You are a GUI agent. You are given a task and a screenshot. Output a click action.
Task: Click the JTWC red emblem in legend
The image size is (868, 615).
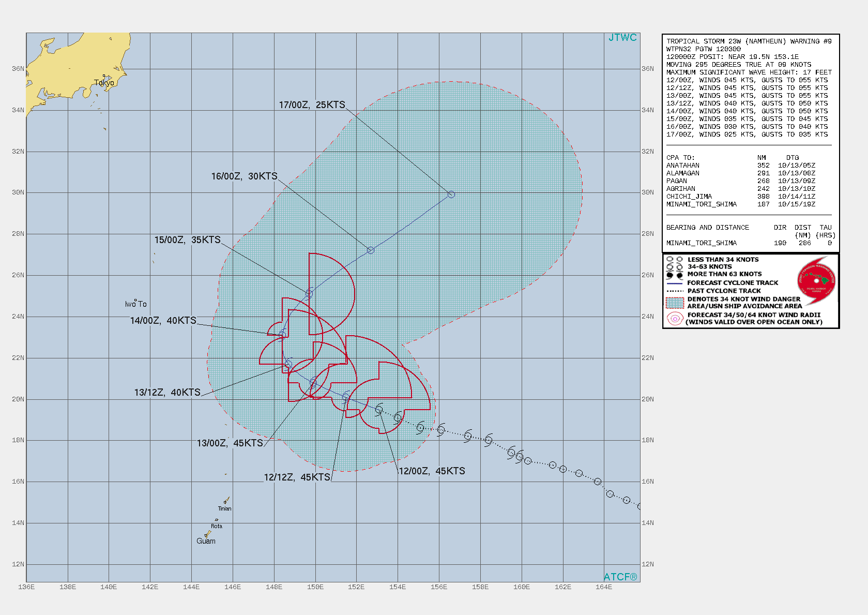816,281
